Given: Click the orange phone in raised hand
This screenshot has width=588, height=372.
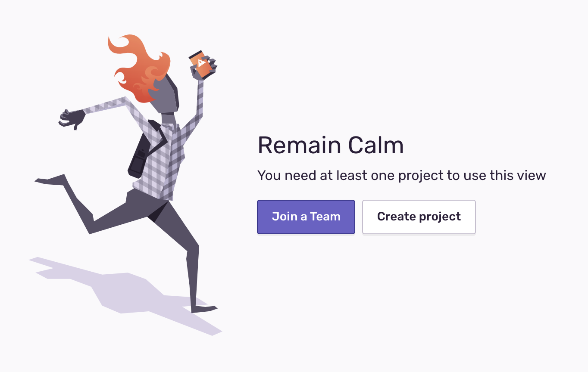Looking at the screenshot, I should (x=201, y=64).
